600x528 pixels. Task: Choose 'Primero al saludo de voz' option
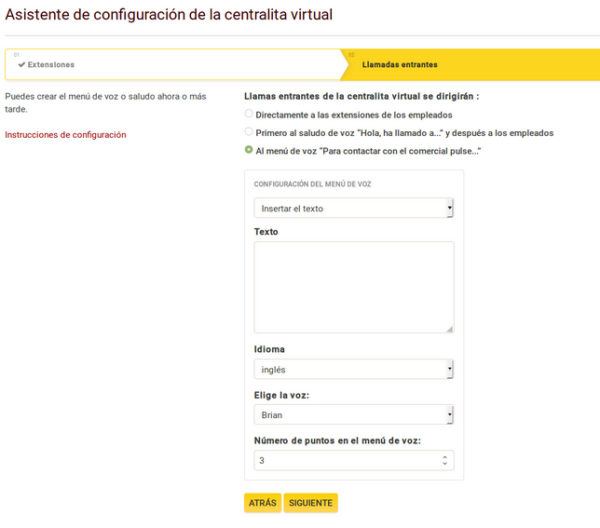(249, 132)
